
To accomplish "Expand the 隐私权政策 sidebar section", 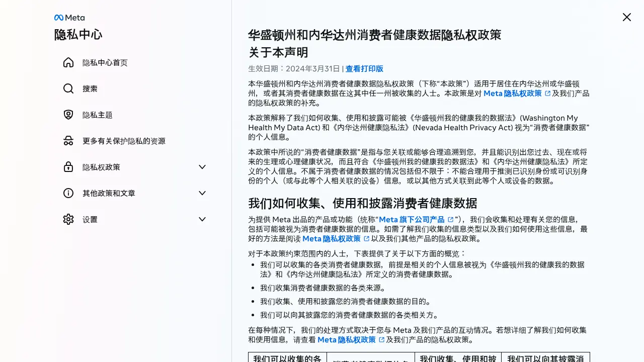I will point(202,167).
